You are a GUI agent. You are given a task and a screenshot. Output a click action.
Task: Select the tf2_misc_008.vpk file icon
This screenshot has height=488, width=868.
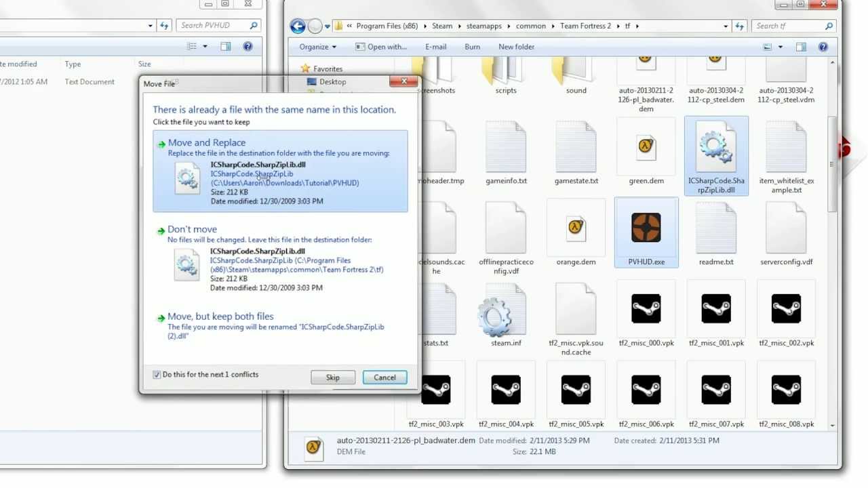[x=786, y=390]
